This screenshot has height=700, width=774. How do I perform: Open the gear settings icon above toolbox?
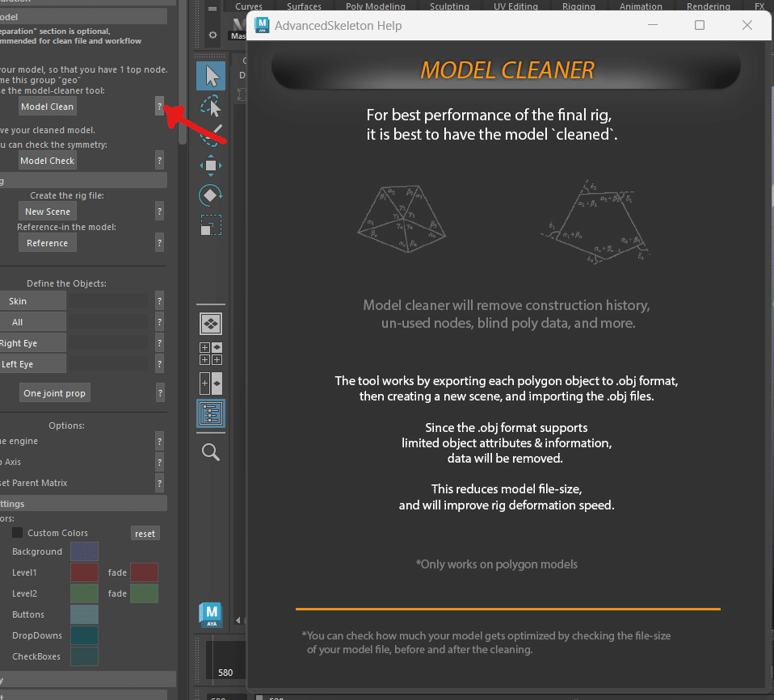pos(212,35)
